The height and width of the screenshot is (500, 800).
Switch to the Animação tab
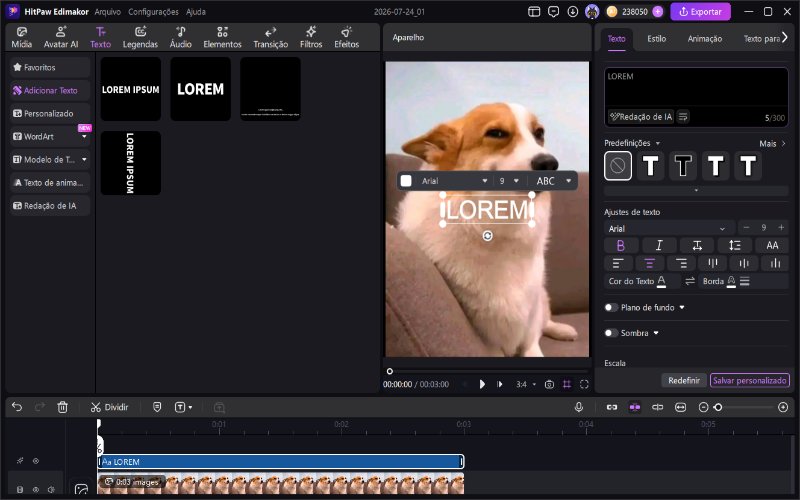click(x=704, y=39)
